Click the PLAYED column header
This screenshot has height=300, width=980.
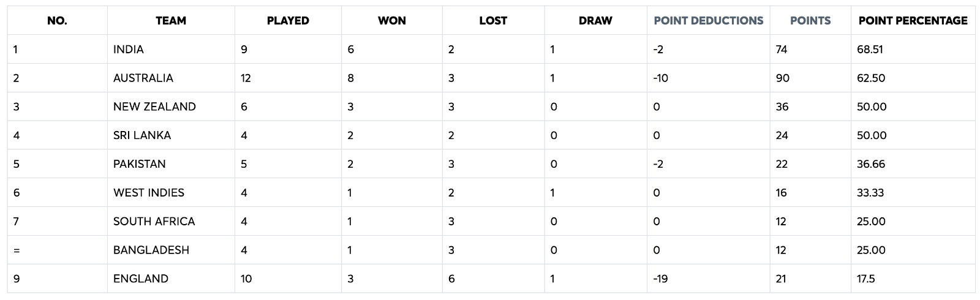(x=288, y=21)
